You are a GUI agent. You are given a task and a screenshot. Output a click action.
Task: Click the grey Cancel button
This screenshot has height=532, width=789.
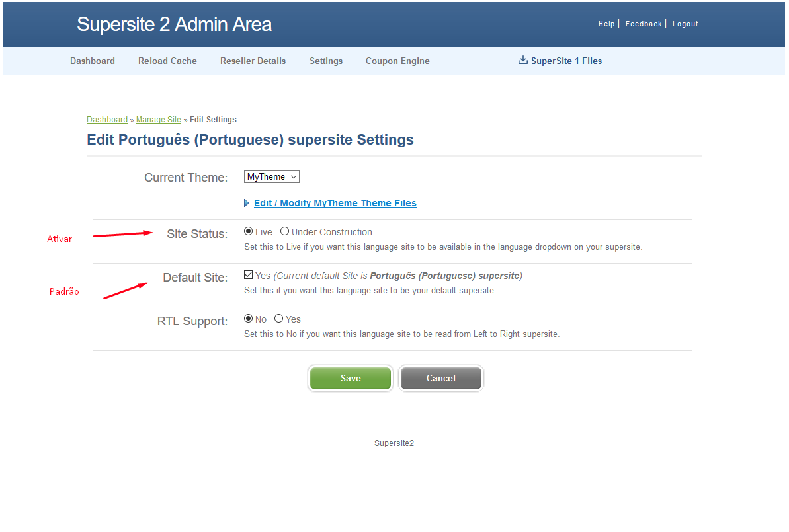coord(440,378)
